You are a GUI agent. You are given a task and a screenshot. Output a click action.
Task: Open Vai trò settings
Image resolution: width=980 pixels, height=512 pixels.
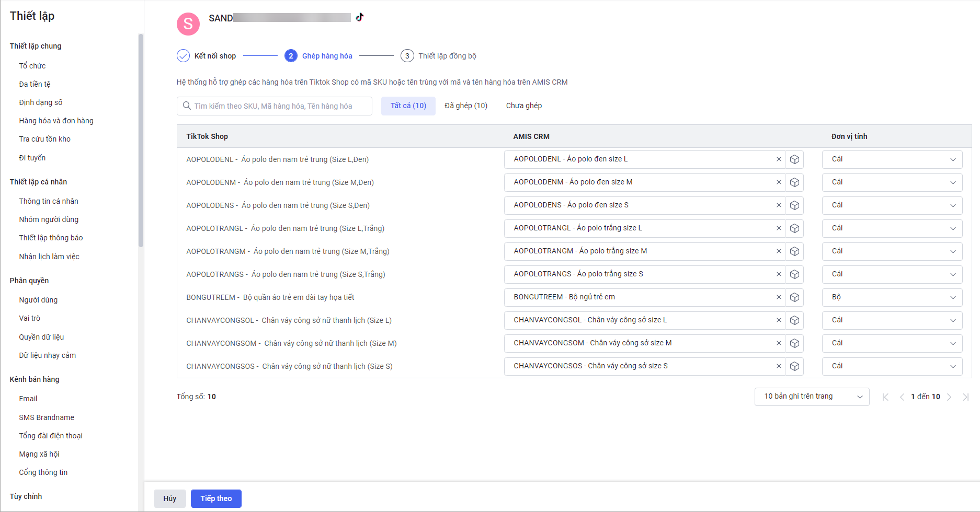point(30,318)
